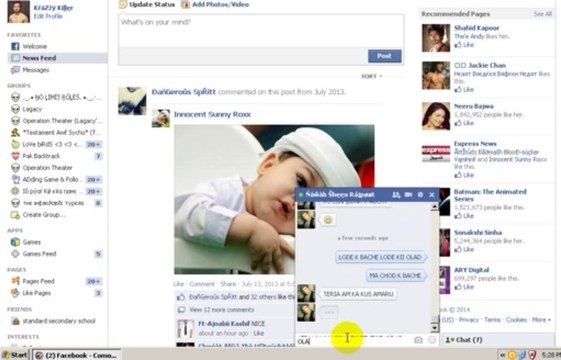Screen dimensions: 561x360
Task: Click See All recommended pages
Action: (x=542, y=14)
